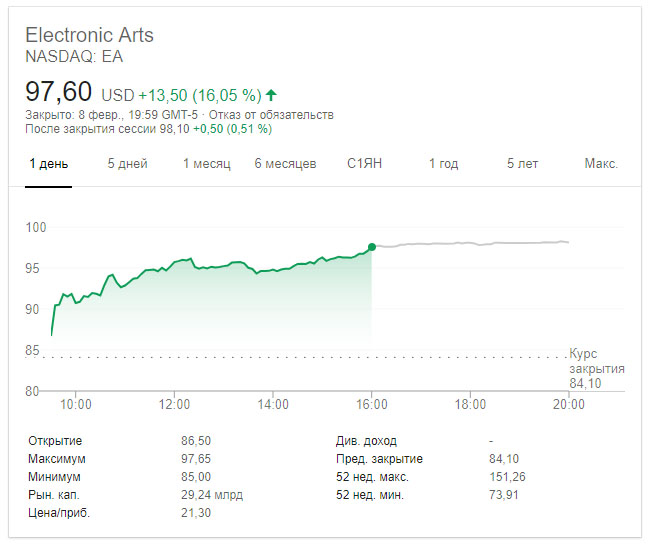Switch to the '1 год' tab
The width and height of the screenshot is (650, 548).
point(443,164)
